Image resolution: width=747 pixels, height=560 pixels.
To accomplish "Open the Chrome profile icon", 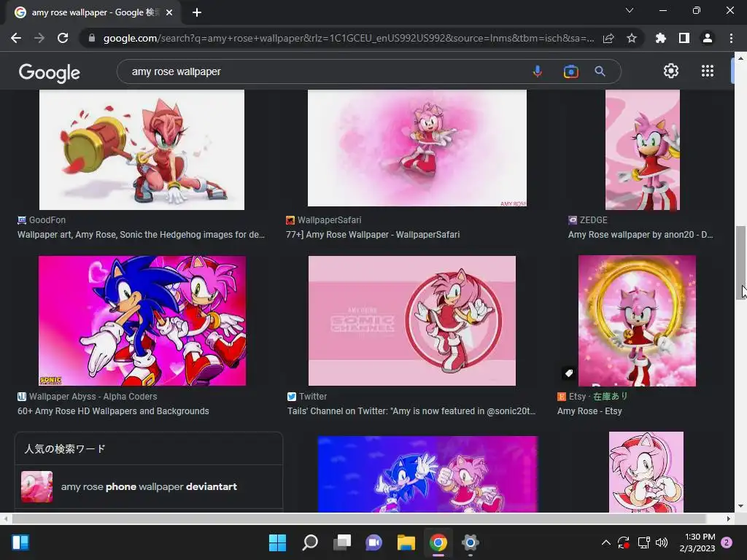I will (x=708, y=38).
